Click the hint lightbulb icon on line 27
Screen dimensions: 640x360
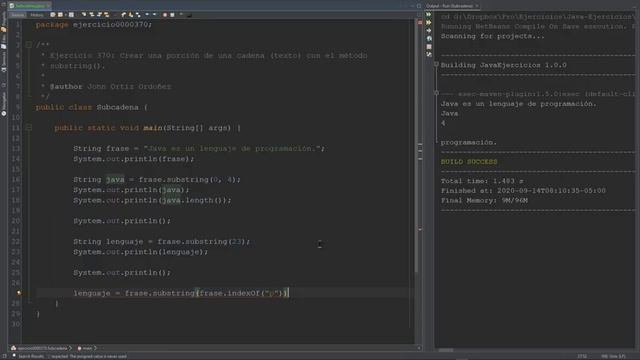click(x=18, y=293)
